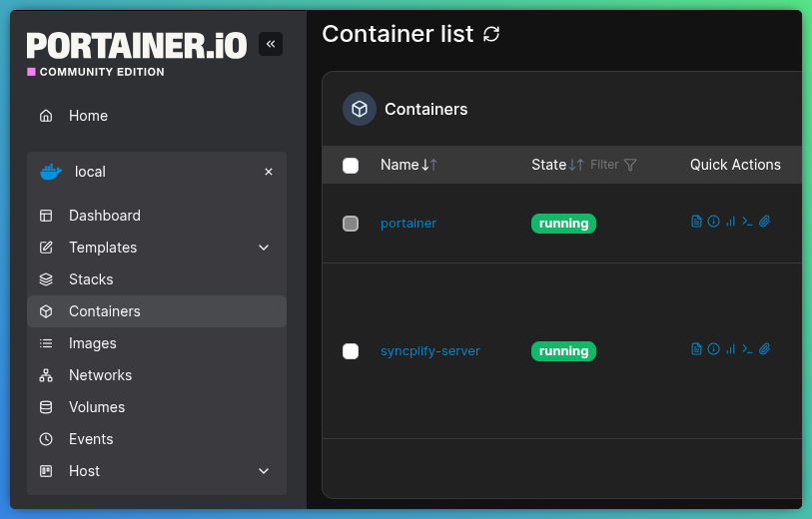The width and height of the screenshot is (812, 519).
Task: Click the Host label in sidebar
Action: tap(85, 471)
